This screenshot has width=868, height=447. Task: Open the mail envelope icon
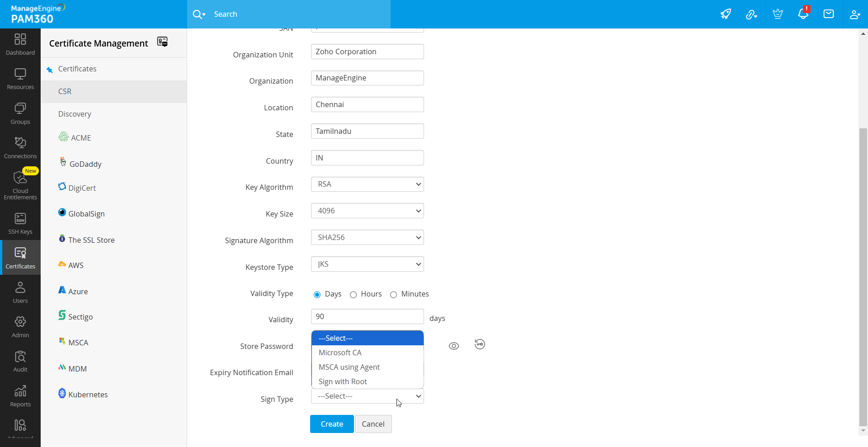829,14
